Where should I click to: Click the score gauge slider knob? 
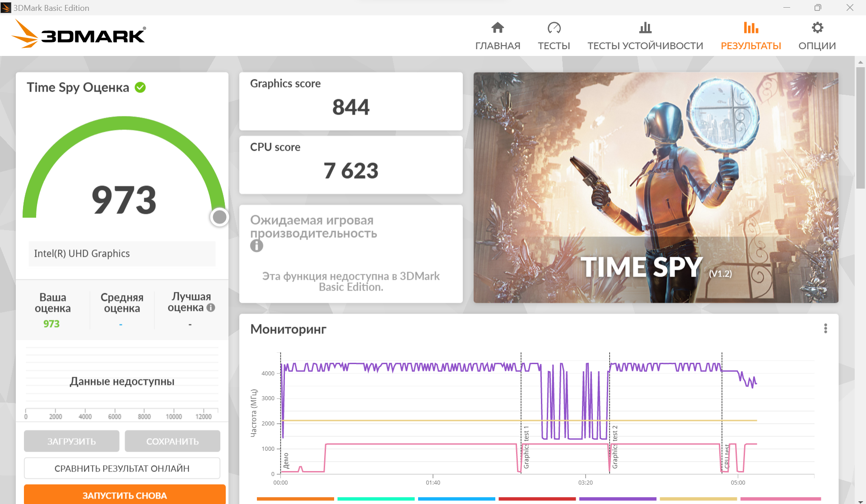220,217
